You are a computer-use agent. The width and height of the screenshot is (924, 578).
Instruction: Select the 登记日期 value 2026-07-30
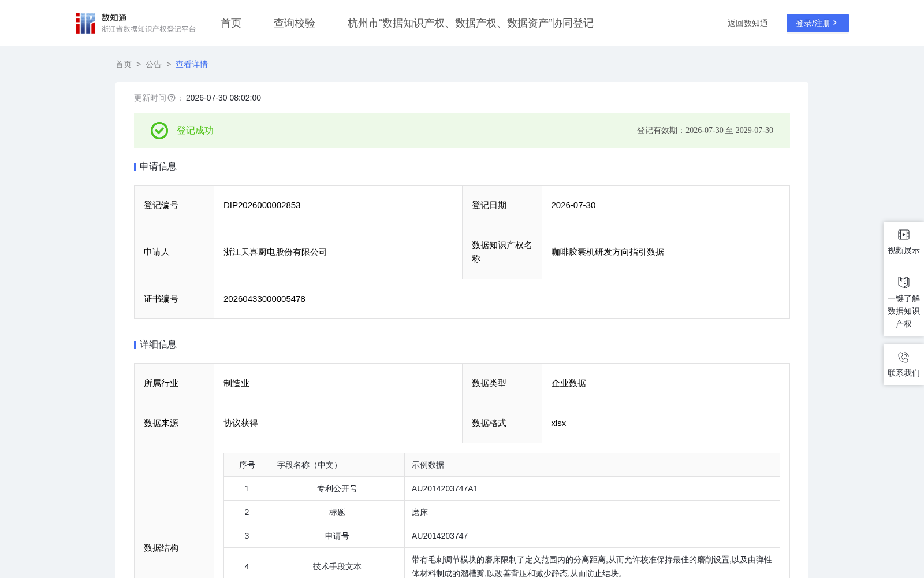[573, 205]
